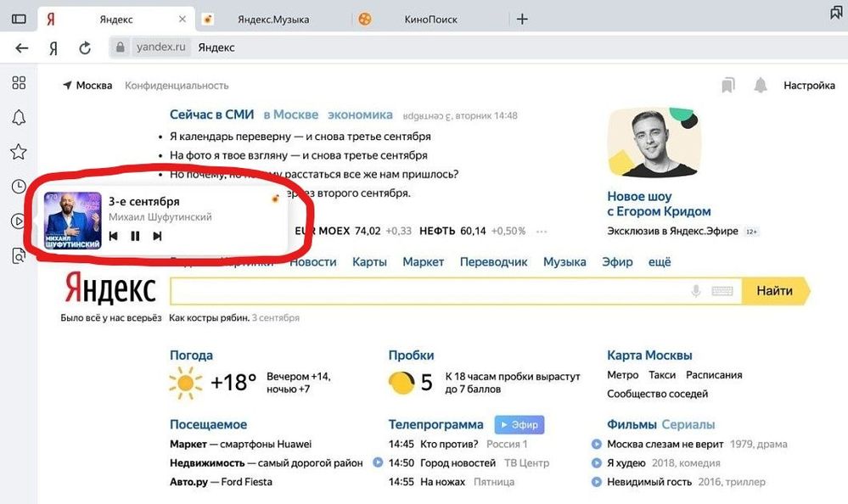848x504 pixels.
Task: Open the Погода section
Action: pos(191,356)
